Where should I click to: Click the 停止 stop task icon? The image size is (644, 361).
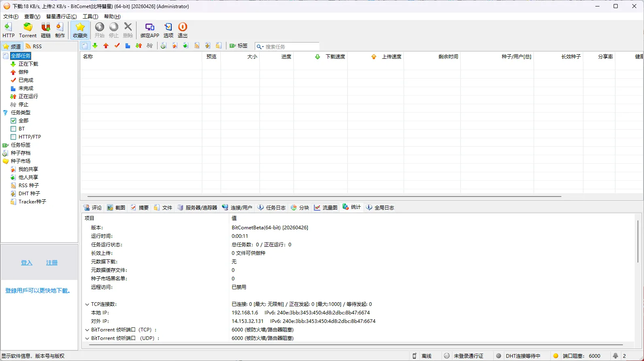coord(114,30)
